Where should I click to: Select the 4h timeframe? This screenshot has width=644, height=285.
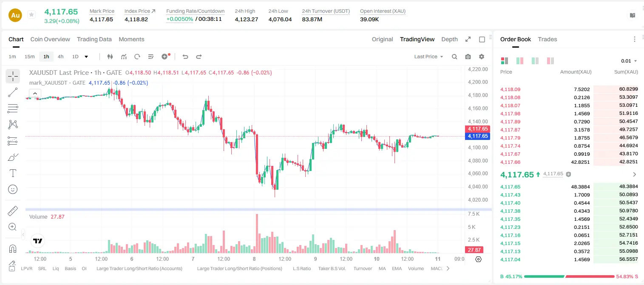(60, 57)
